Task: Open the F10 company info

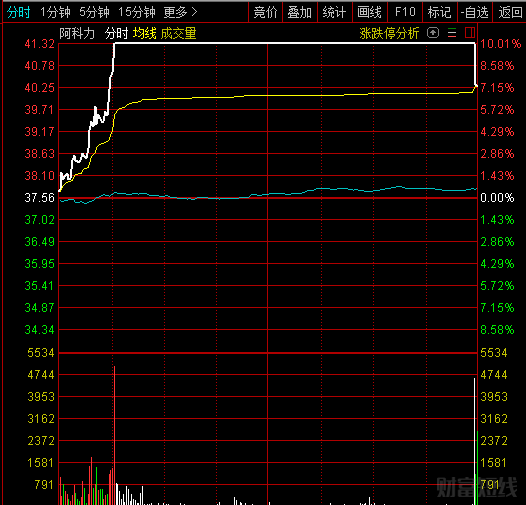Action: [x=405, y=12]
